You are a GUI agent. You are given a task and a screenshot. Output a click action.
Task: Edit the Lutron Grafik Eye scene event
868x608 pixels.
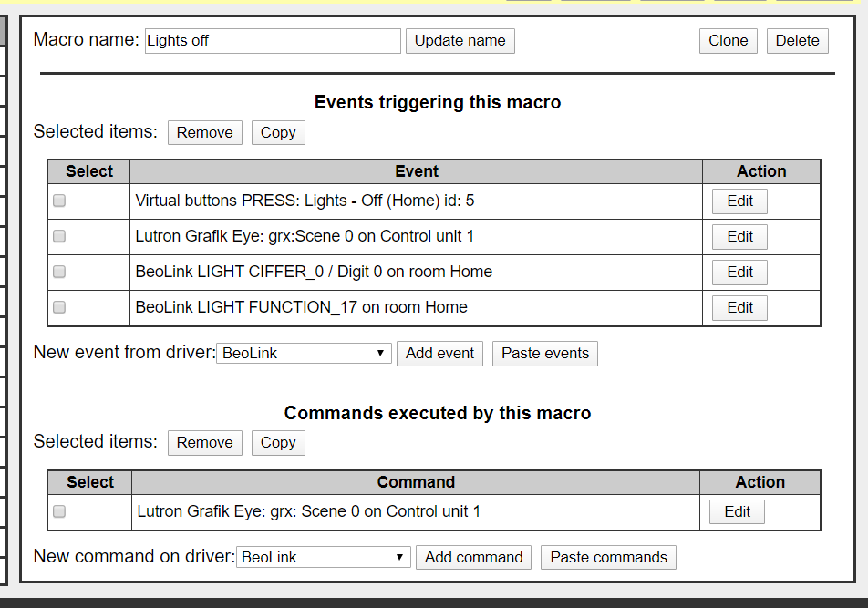739,237
